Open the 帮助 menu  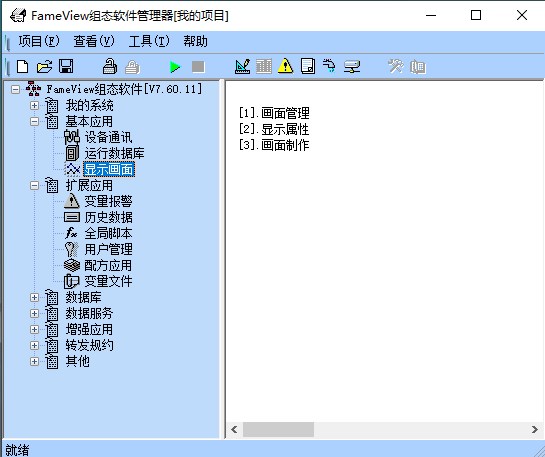coord(195,41)
